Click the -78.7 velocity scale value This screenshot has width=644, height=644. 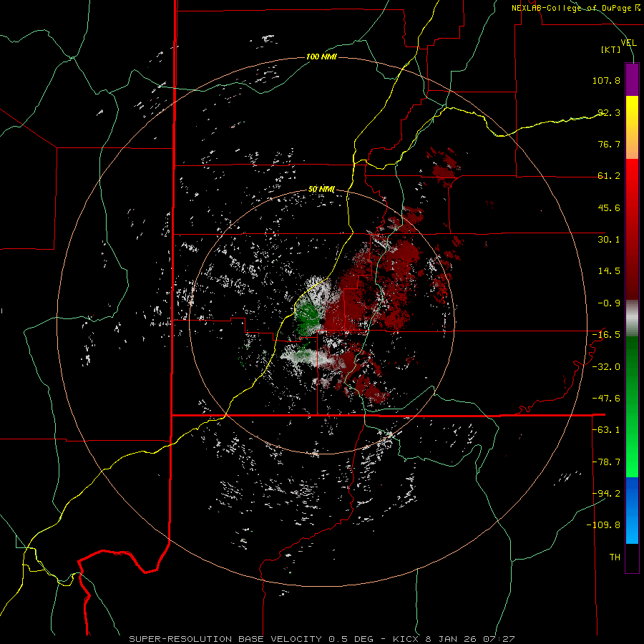pos(606,462)
